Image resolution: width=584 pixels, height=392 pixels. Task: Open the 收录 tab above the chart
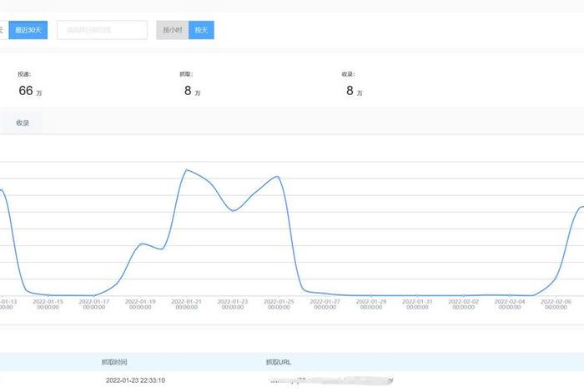coord(23,123)
